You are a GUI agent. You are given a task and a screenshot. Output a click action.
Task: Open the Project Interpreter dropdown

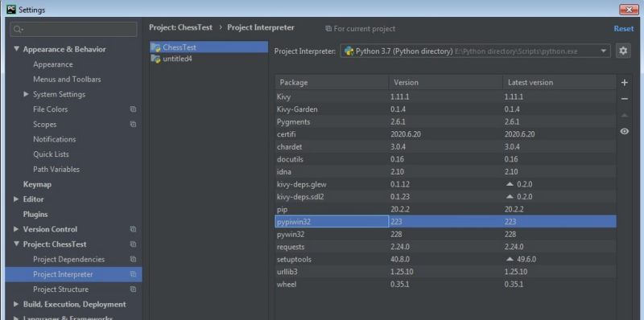(475, 51)
